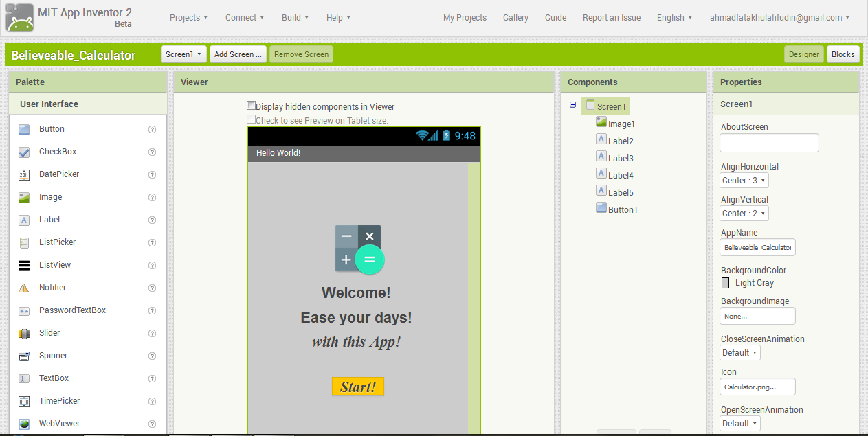This screenshot has height=436, width=868.
Task: Select the Label palette icon
Action: 24,220
